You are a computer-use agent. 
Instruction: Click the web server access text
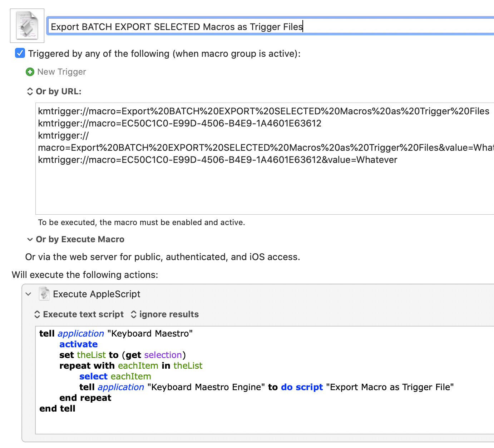[x=163, y=257]
